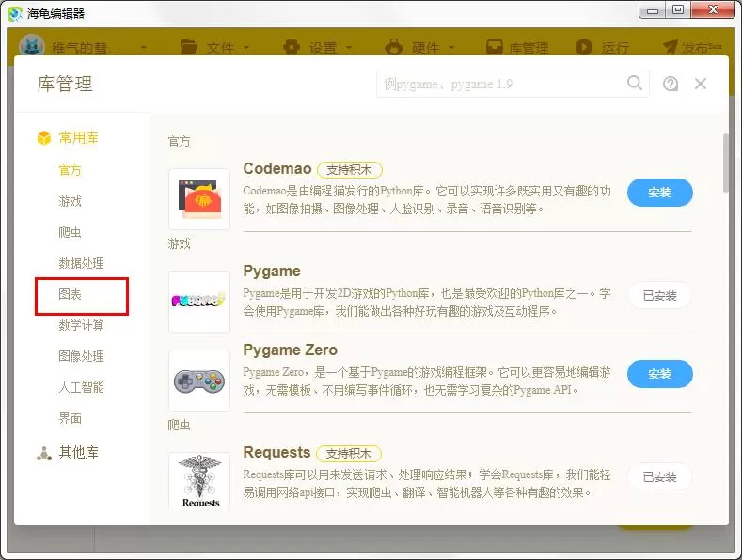
Task: Close the library manager dialog
Action: [x=701, y=84]
